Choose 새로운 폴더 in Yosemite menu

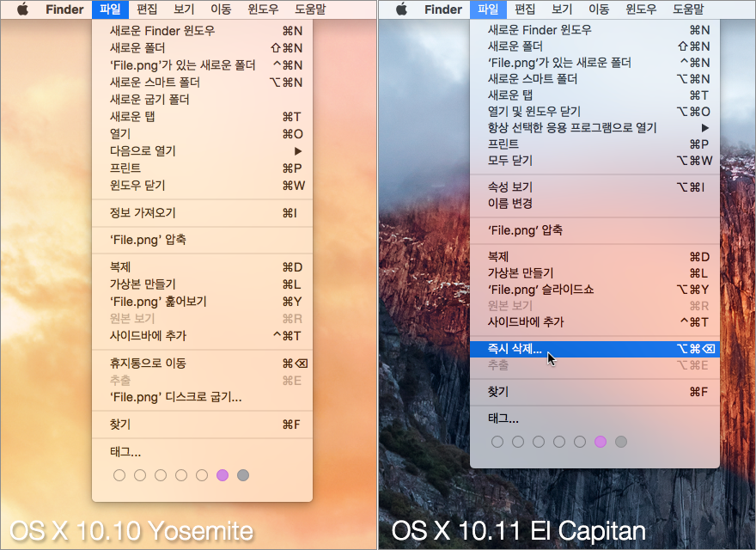[x=202, y=48]
